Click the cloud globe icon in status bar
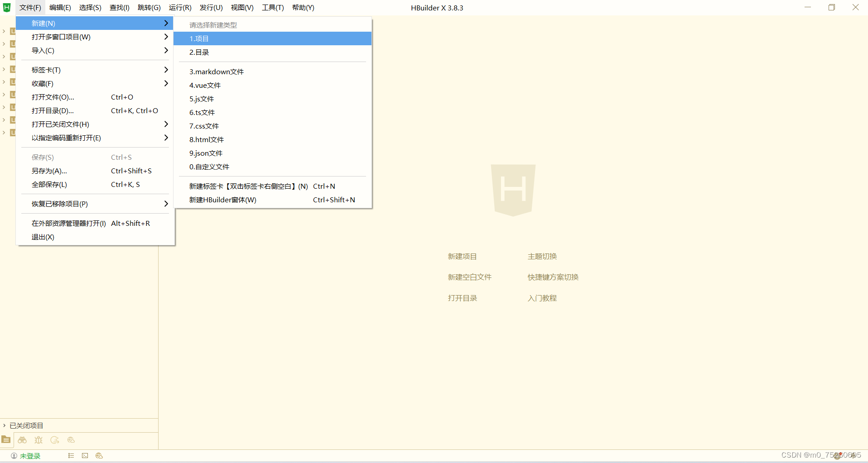The image size is (868, 463). tap(99, 456)
